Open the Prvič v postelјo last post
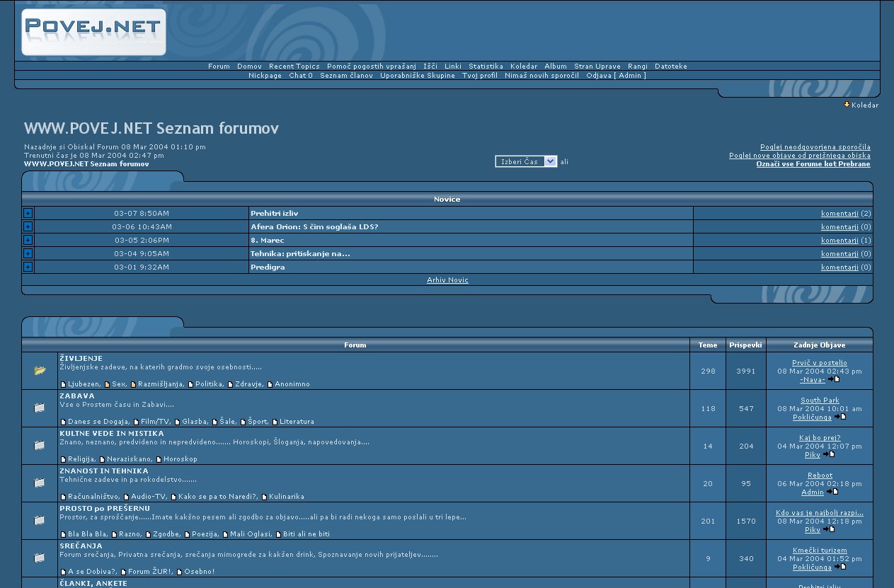 pyautogui.click(x=820, y=363)
